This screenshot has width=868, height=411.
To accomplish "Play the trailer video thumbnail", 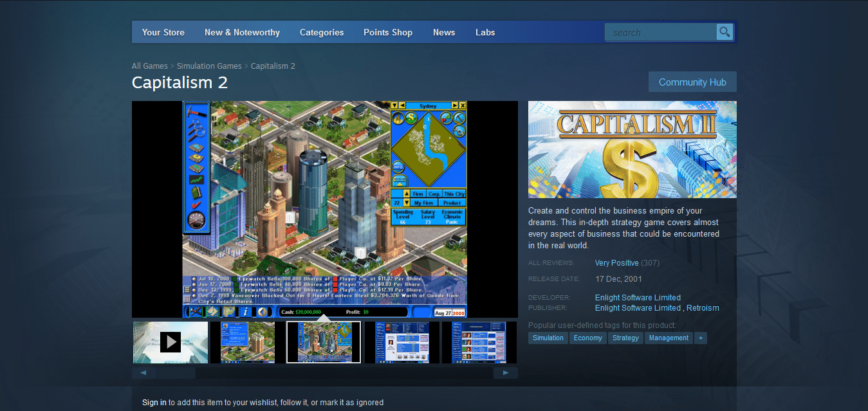I will [171, 342].
